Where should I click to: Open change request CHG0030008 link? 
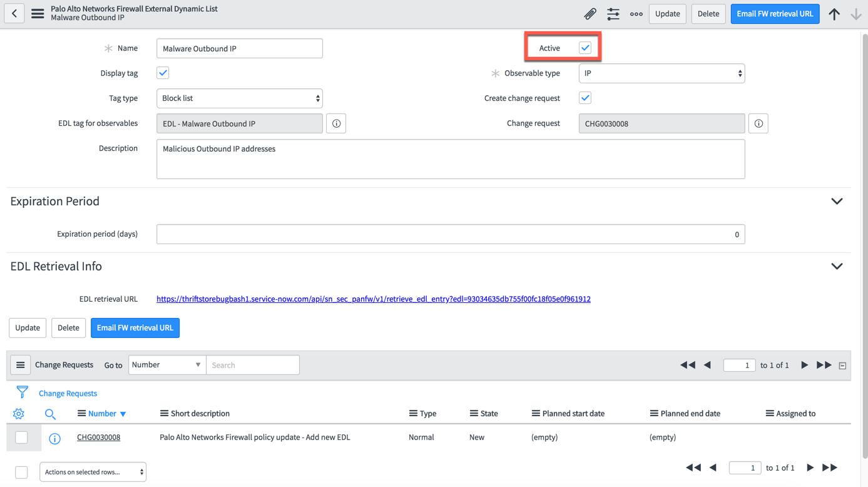coord(99,437)
